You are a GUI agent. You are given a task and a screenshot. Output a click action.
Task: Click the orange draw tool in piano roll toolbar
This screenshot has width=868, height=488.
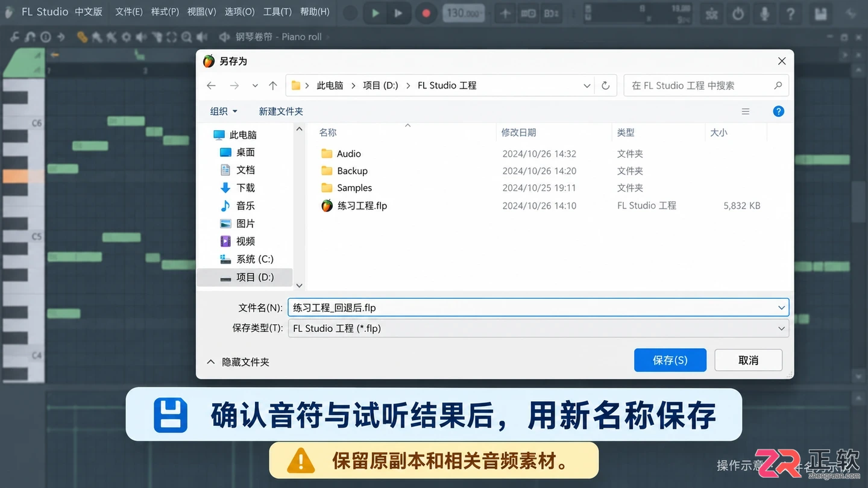82,37
